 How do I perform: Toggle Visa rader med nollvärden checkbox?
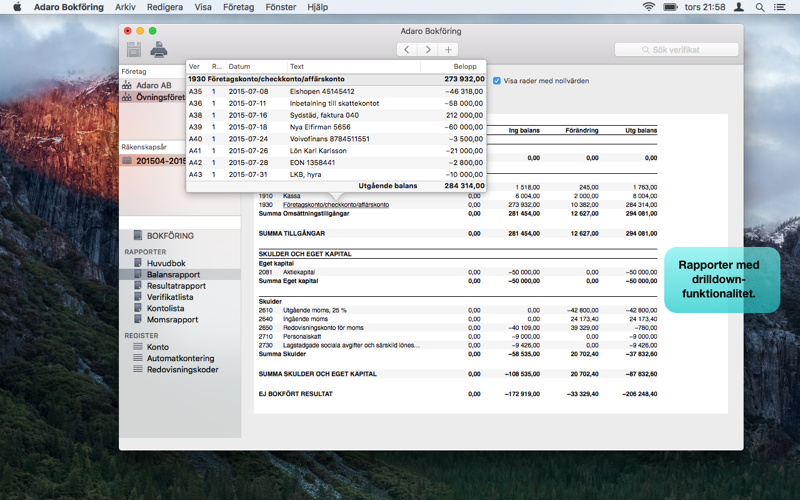pyautogui.click(x=497, y=81)
